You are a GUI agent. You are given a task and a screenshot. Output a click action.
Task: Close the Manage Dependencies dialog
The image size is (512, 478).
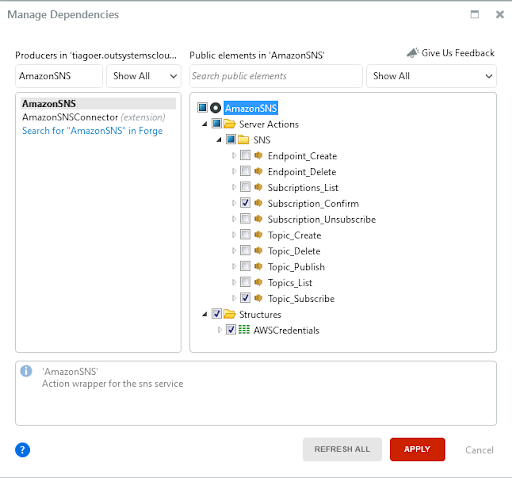click(x=500, y=14)
